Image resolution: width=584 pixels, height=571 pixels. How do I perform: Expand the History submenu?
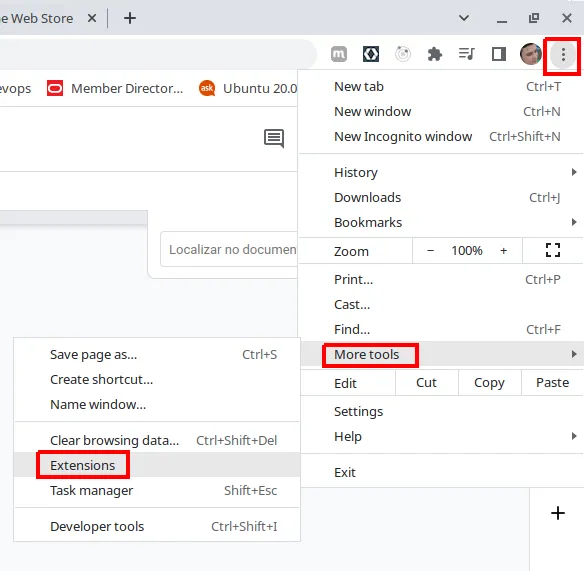[441, 172]
